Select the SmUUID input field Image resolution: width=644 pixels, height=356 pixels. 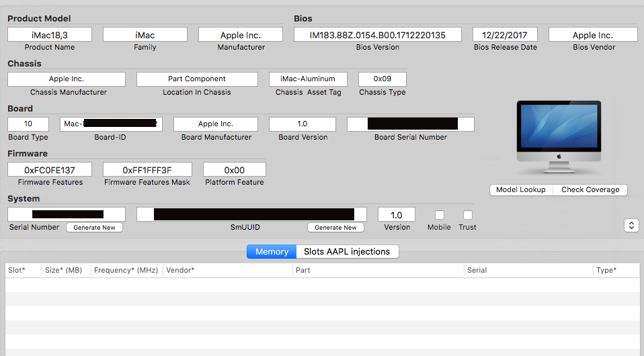click(252, 214)
